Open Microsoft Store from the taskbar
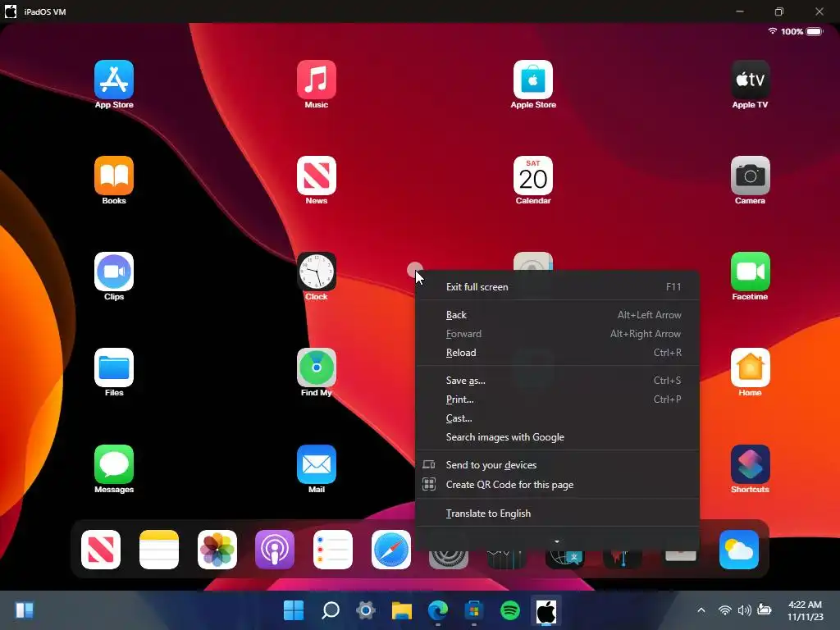 473,610
